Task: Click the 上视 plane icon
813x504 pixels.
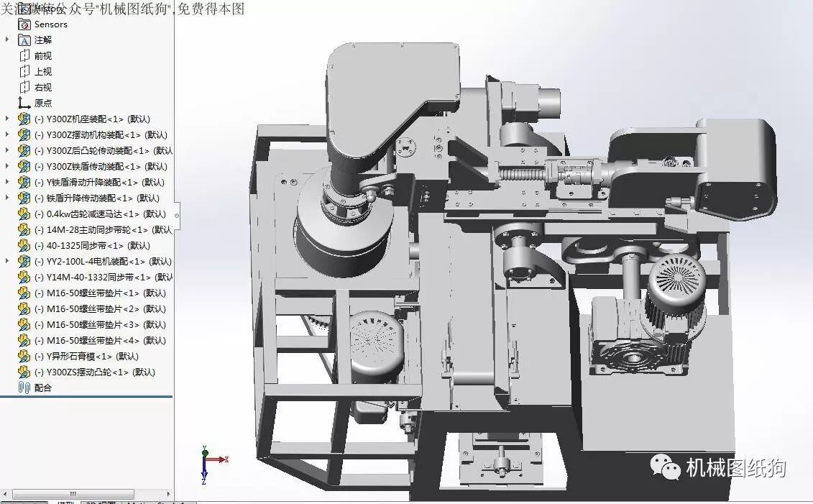Action: point(24,72)
